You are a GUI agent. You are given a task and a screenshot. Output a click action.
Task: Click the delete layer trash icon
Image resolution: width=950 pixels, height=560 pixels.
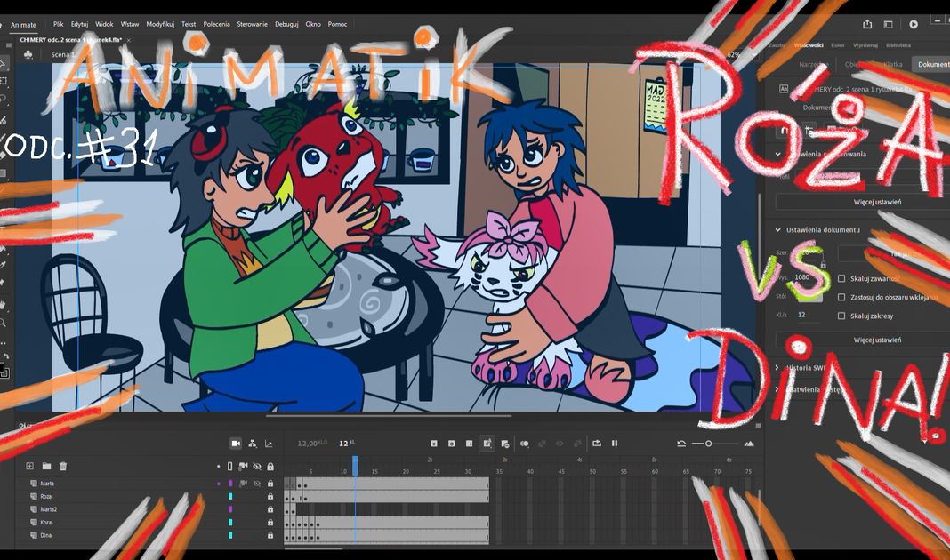pos(63,466)
